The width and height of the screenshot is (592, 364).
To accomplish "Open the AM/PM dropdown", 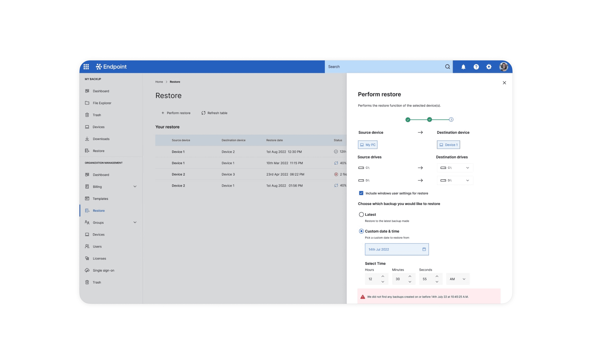I will 457,279.
